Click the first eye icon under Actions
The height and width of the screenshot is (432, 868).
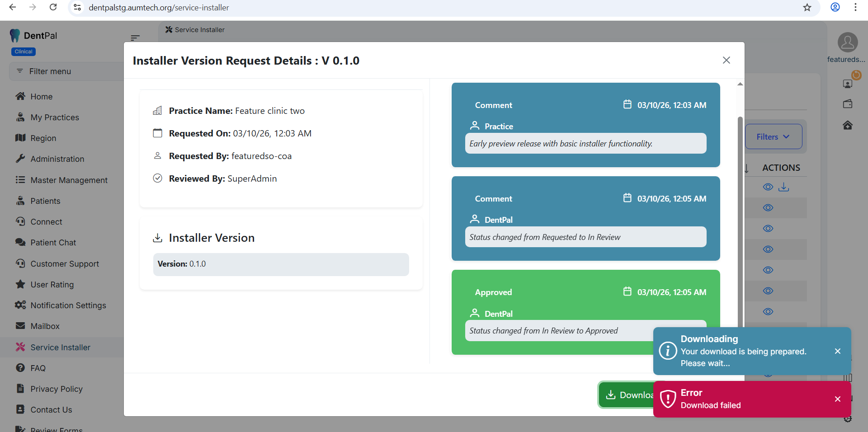[768, 187]
